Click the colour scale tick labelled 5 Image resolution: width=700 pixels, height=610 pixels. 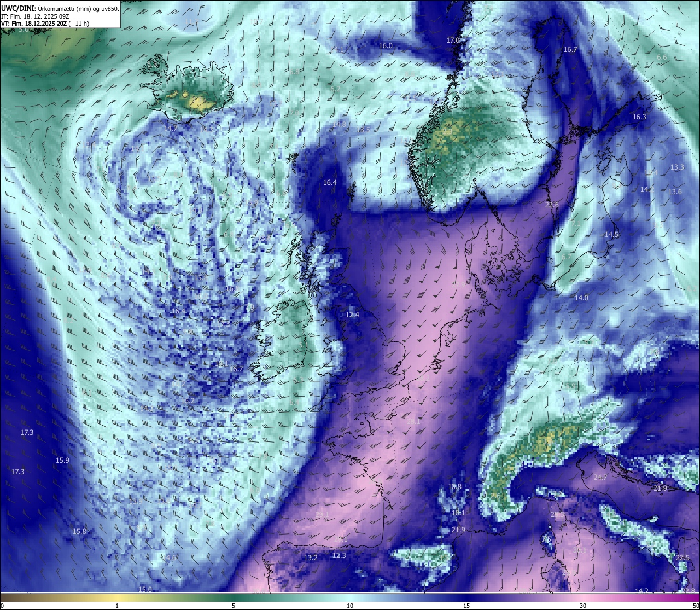coord(234,606)
